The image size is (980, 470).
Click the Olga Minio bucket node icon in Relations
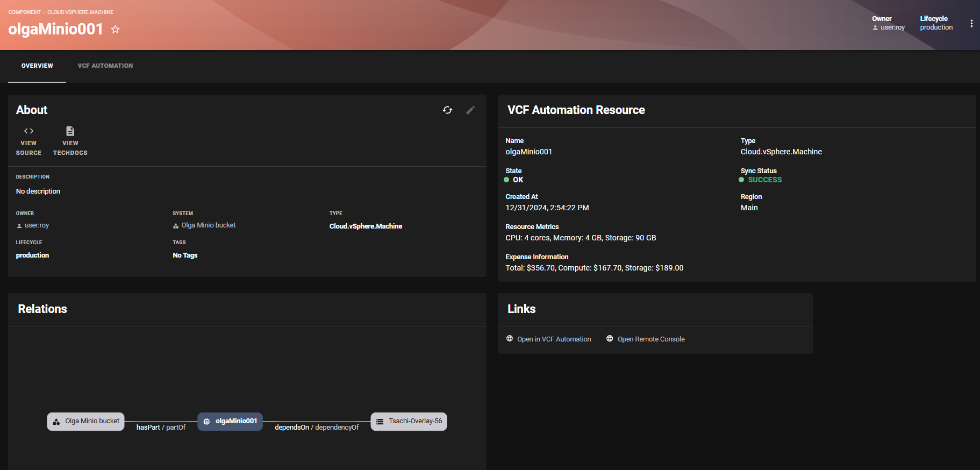56,422
